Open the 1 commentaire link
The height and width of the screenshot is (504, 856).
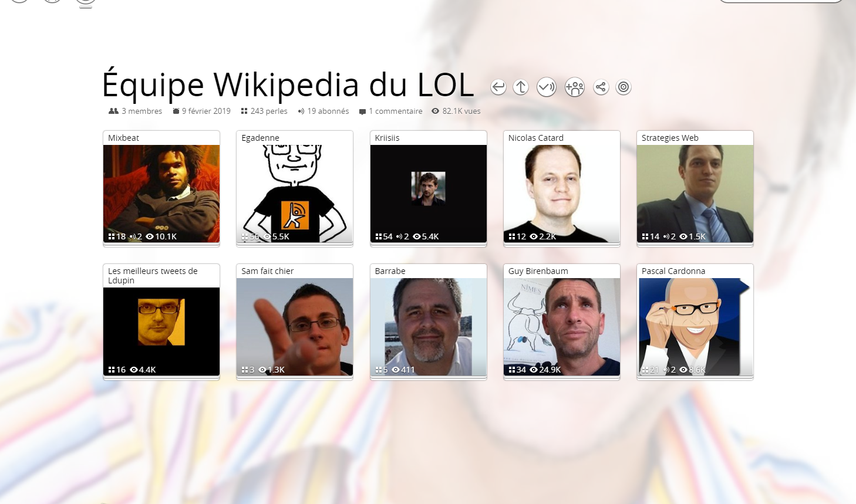391,111
